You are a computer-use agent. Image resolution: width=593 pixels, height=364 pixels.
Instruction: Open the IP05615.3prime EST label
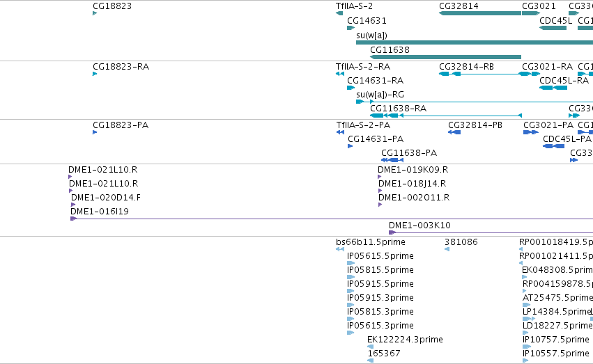click(380, 326)
